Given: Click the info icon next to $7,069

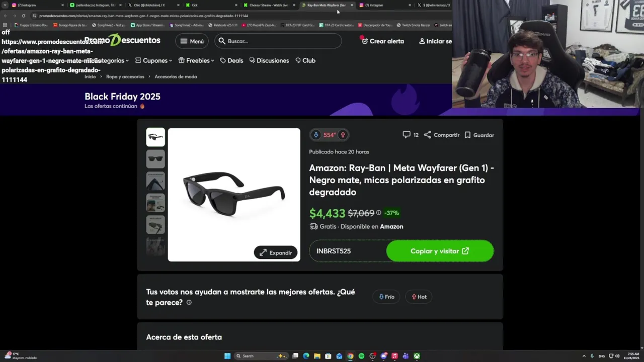Looking at the screenshot, I should [x=379, y=213].
